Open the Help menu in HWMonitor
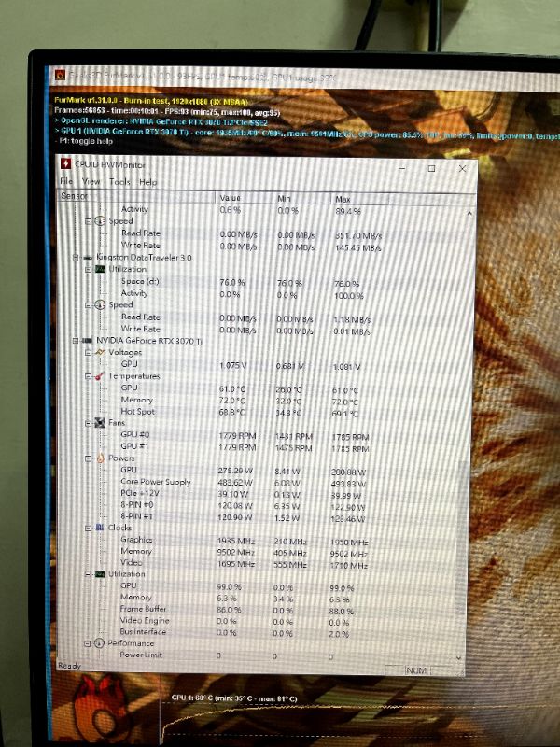This screenshot has width=560, height=747. [147, 182]
